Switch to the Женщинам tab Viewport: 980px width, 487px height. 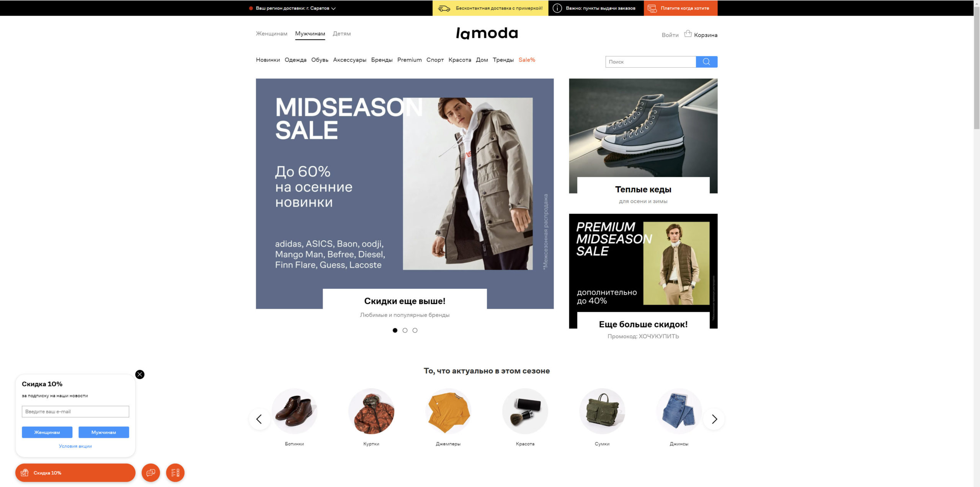click(271, 34)
